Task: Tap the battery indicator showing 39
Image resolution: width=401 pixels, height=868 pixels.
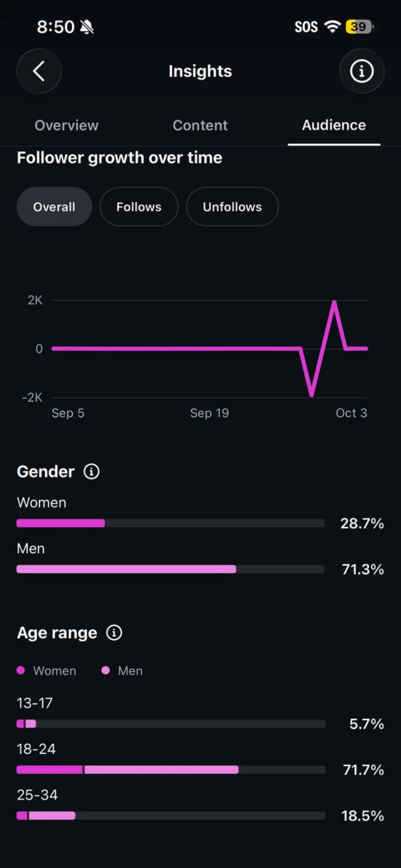Action: tap(359, 27)
